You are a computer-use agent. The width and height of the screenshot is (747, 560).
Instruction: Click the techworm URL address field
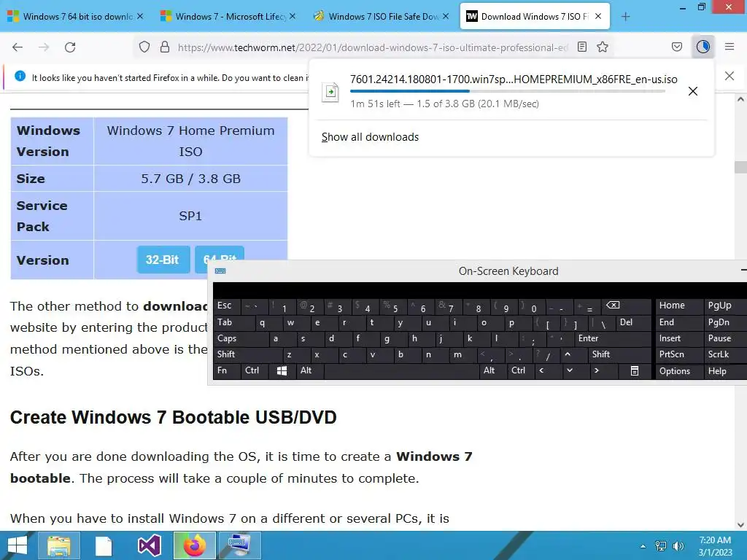373,47
